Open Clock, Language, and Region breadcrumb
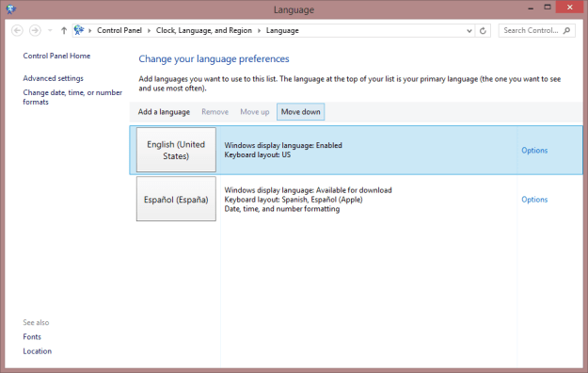Image resolution: width=588 pixels, height=373 pixels. 204,30
